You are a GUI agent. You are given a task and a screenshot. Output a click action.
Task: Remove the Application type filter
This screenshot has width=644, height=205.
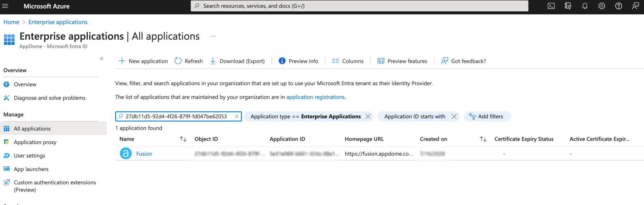coord(368,117)
